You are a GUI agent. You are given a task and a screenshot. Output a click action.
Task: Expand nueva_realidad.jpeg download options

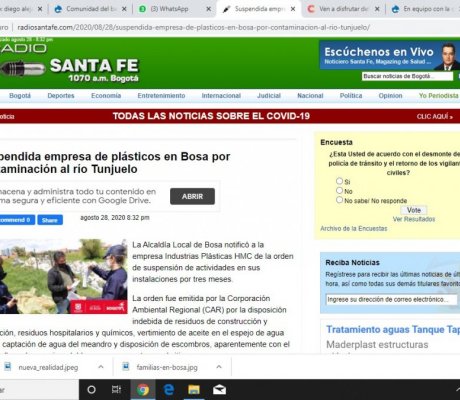[101, 367]
